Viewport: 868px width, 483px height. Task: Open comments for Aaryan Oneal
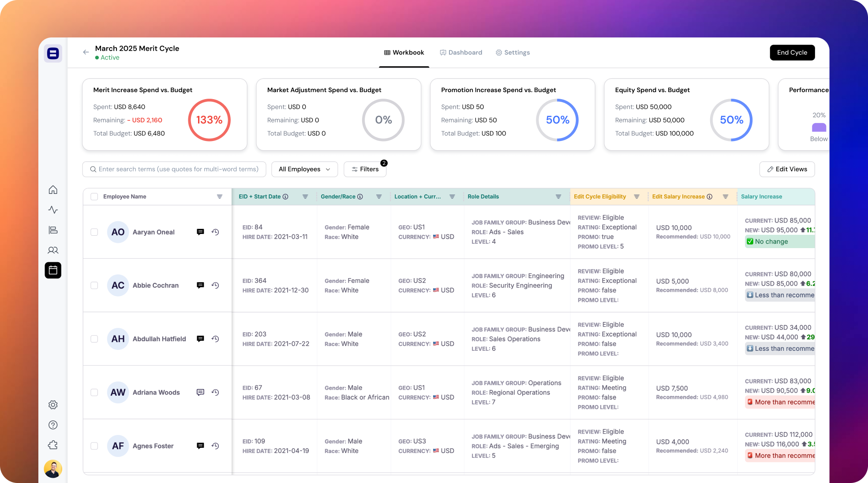[200, 232]
